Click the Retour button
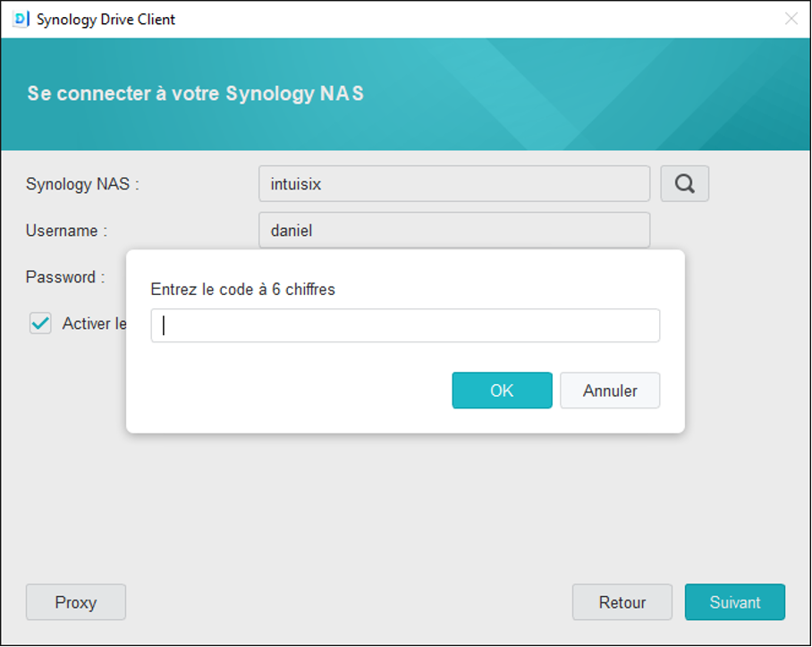Viewport: 812px width, 647px height. pos(622,602)
